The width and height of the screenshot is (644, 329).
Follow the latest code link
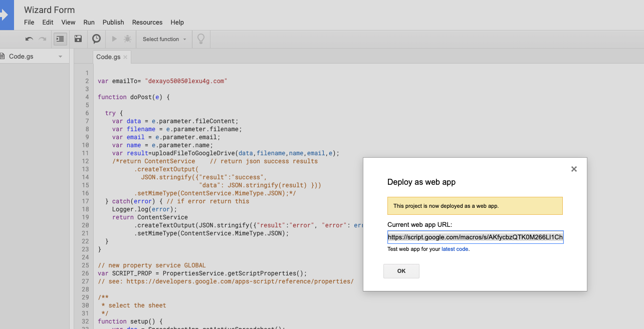[x=455, y=249]
